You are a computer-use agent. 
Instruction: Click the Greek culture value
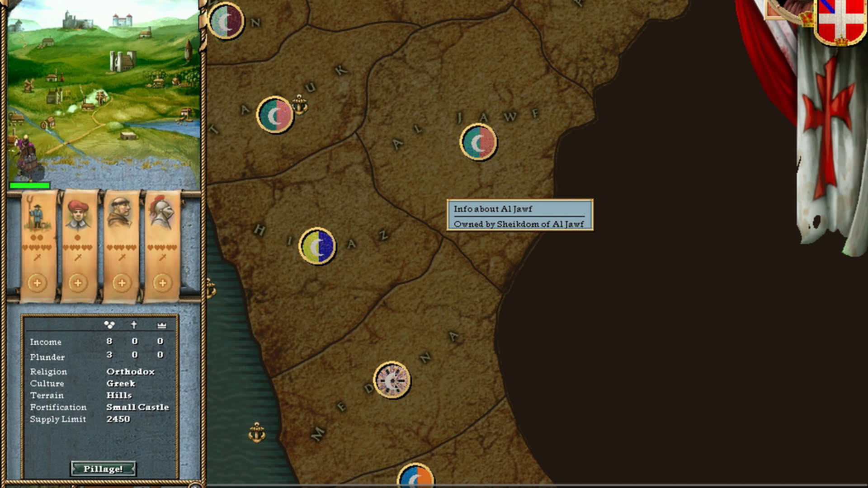[x=121, y=383]
